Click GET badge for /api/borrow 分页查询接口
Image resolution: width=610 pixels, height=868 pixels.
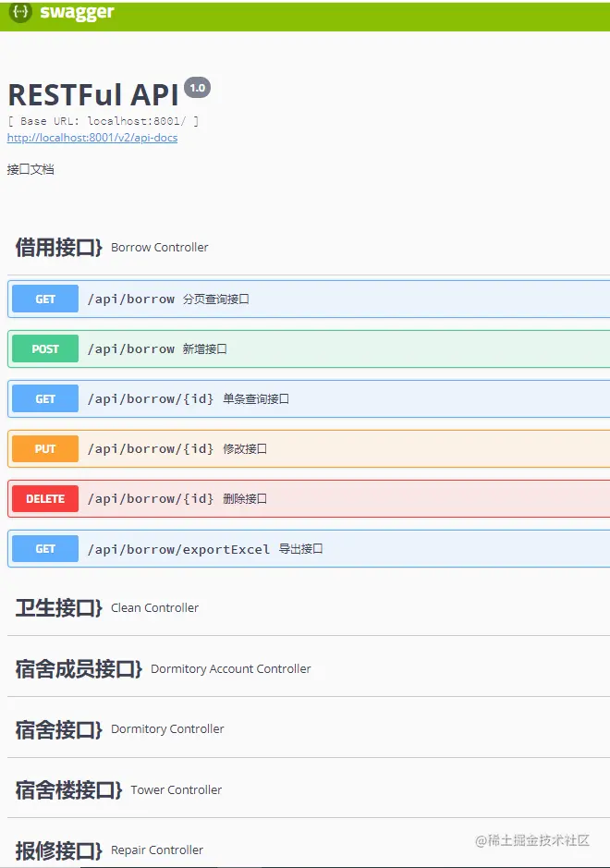pyautogui.click(x=45, y=299)
